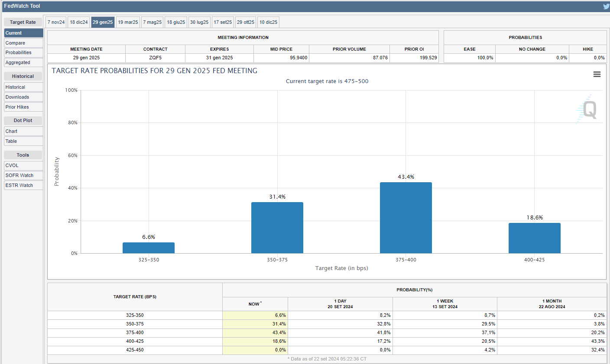Screen dimensions: 610x364
Task: Open the 19 mar25 meeting tab
Action: click(x=128, y=22)
